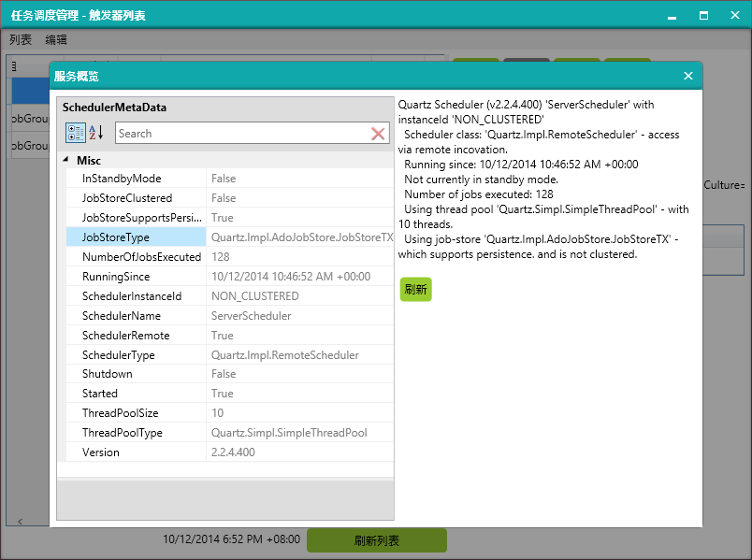Click the Quartz.Impl.RemoteScheduler value
The height and width of the screenshot is (560, 752).
pos(300,355)
